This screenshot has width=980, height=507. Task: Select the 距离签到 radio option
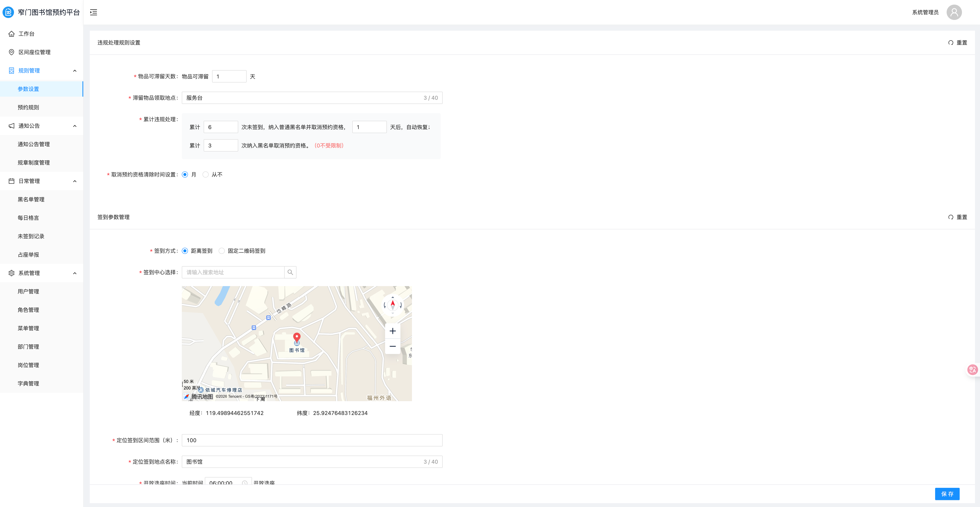[185, 251]
